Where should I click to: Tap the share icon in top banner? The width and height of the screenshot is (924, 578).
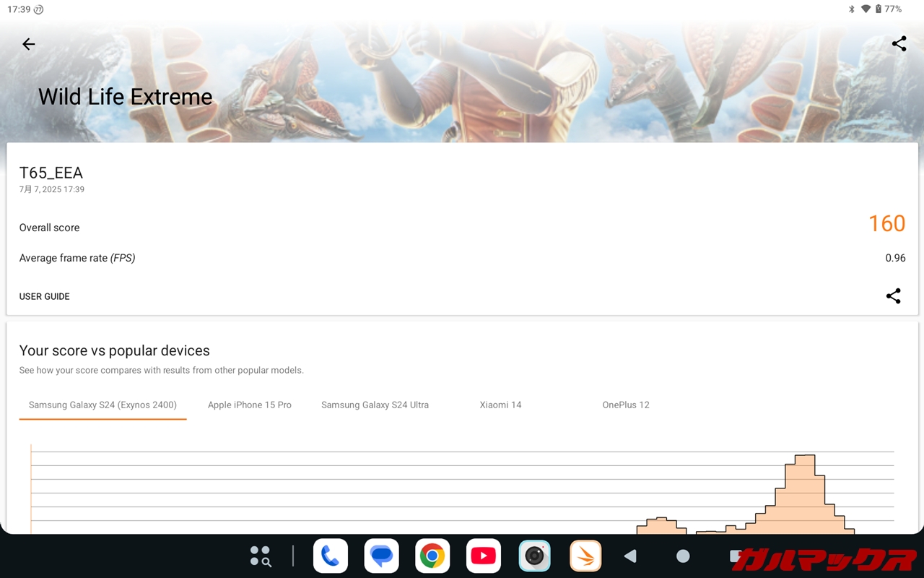[899, 44]
